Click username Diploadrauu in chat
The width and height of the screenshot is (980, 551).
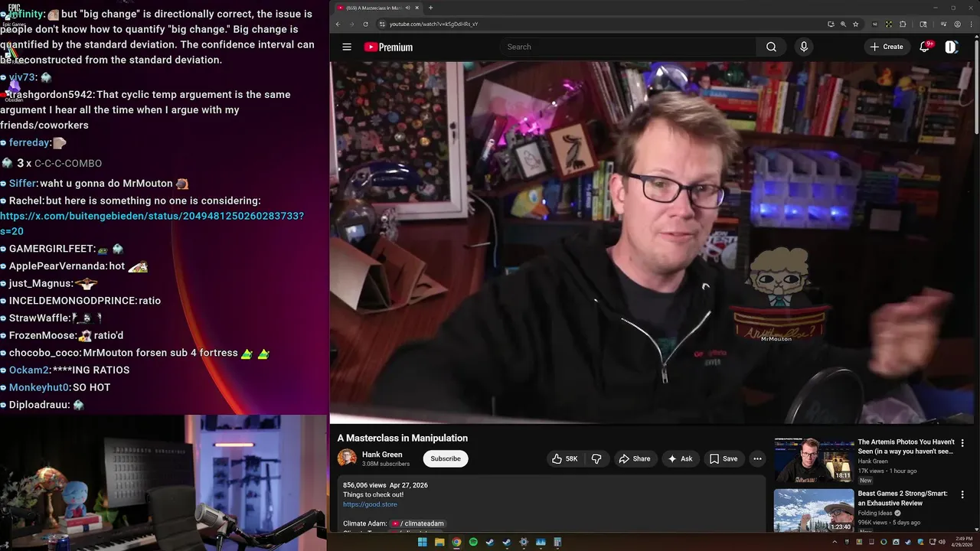pos(39,405)
